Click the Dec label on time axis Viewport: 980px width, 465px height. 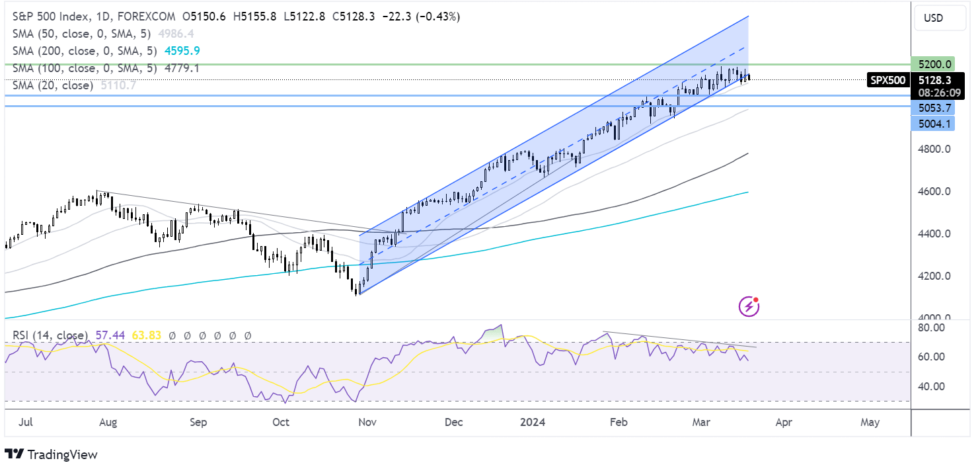[x=453, y=421]
